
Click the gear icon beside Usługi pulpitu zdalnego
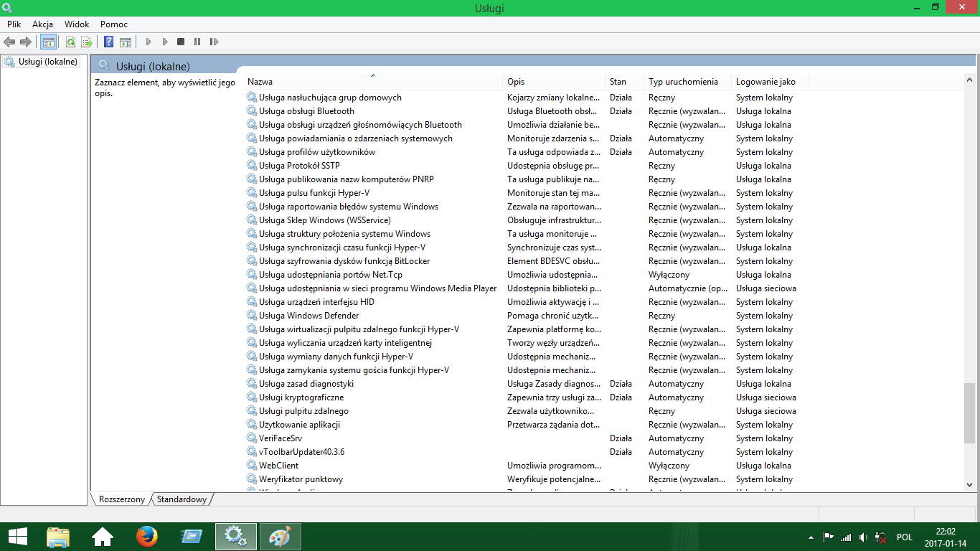(252, 411)
